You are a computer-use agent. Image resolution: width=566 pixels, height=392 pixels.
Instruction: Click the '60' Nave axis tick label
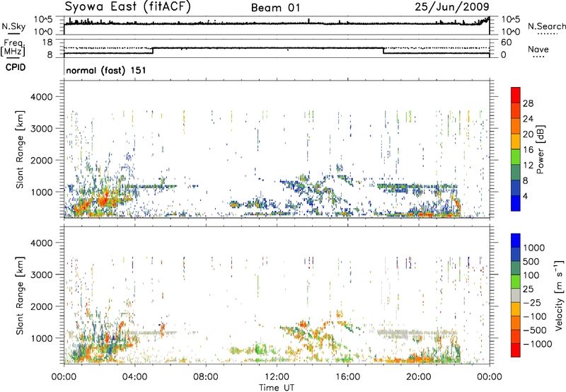(506, 42)
